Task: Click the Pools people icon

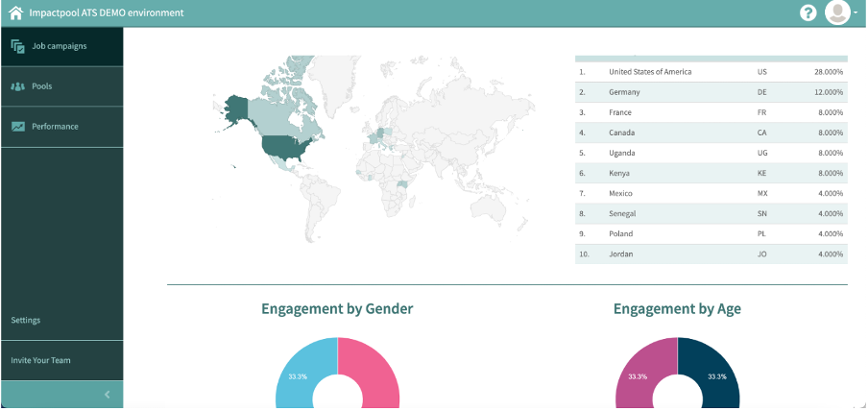Action: tap(17, 86)
